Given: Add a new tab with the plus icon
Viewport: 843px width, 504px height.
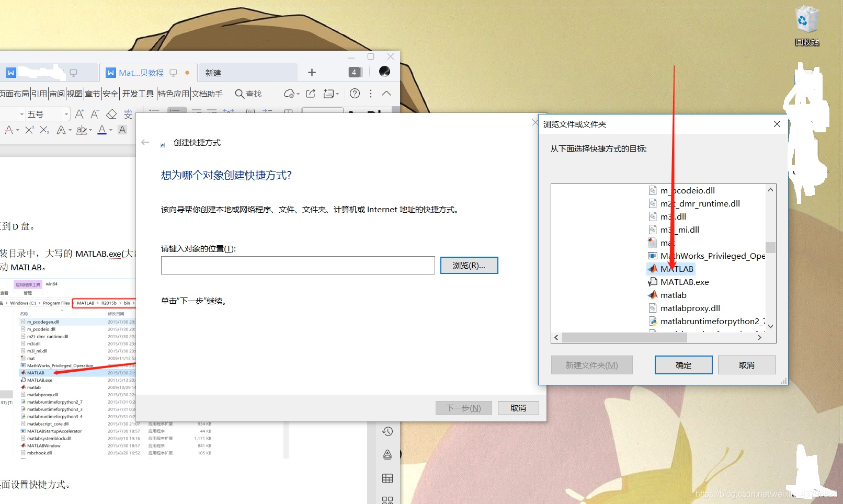Looking at the screenshot, I should (312, 73).
